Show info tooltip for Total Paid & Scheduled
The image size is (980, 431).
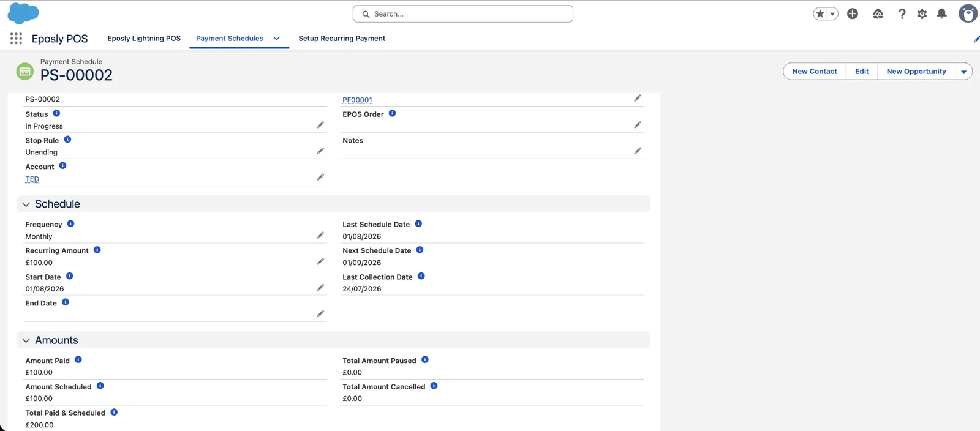[x=114, y=412]
